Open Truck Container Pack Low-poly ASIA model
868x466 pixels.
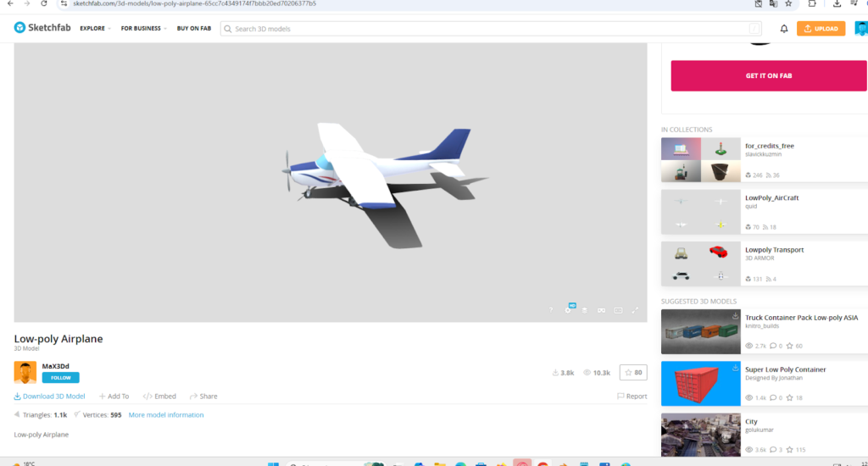tap(802, 318)
